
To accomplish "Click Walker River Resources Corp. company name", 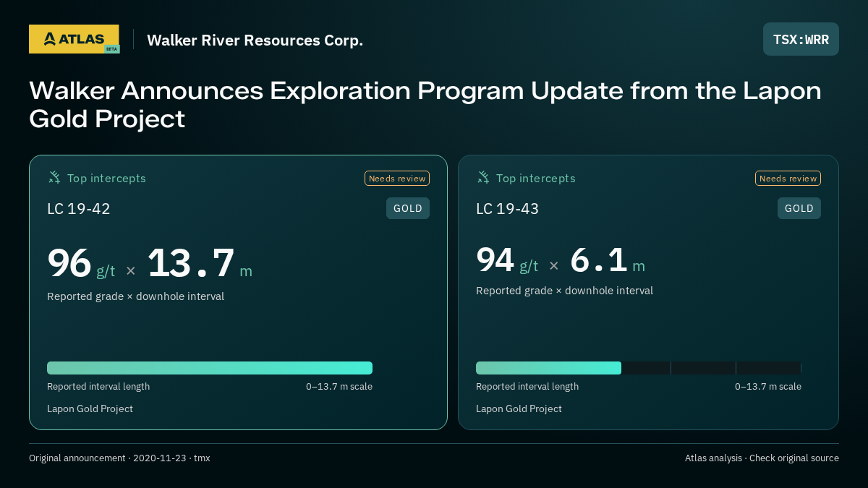I will click(255, 40).
